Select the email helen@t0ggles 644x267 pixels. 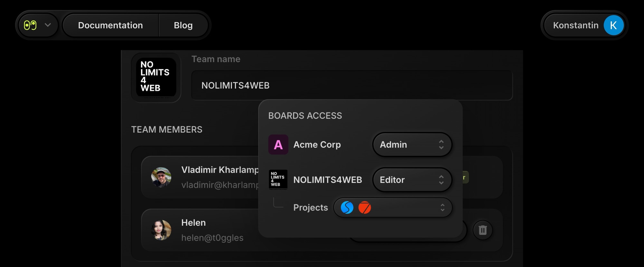(212, 238)
